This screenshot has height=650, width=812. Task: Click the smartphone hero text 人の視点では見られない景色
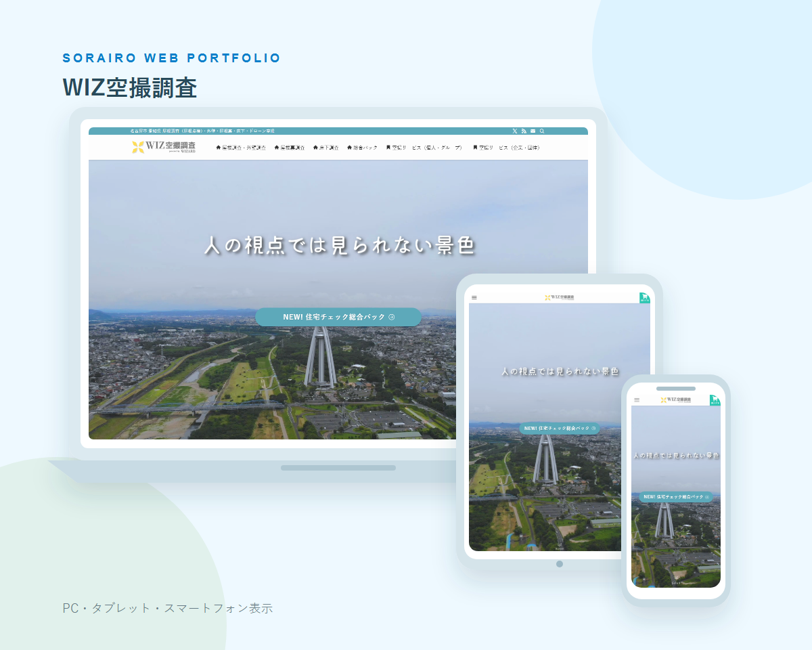[676, 456]
